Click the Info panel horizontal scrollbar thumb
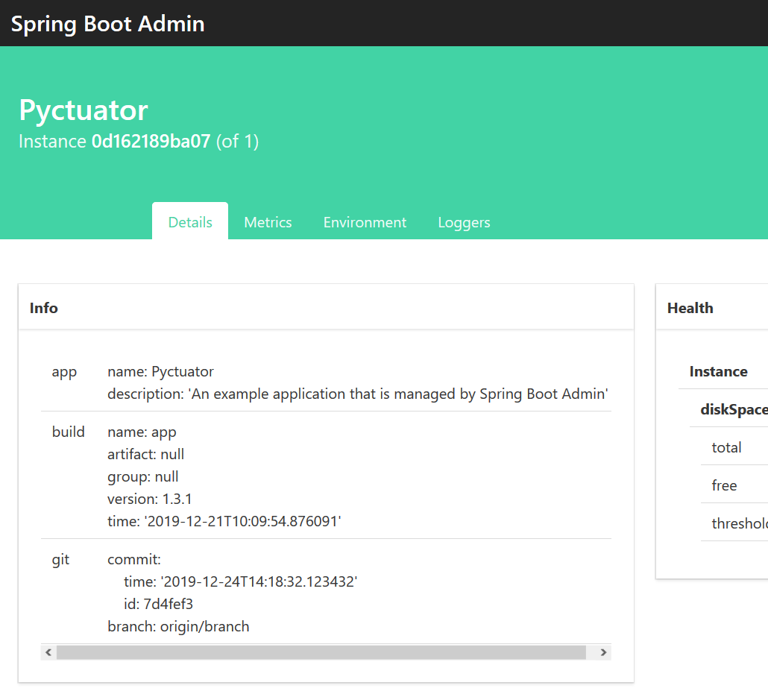This screenshot has width=768, height=700. pyautogui.click(x=321, y=652)
